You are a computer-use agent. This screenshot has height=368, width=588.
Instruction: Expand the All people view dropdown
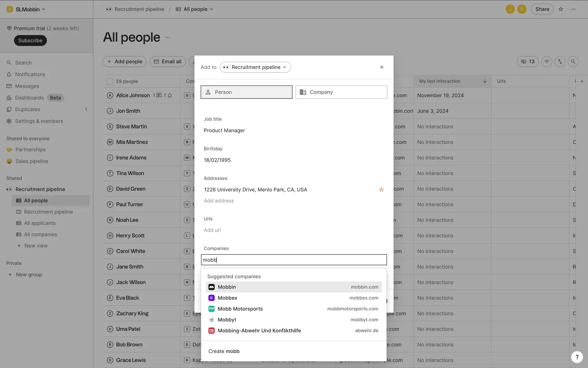pyautogui.click(x=194, y=9)
